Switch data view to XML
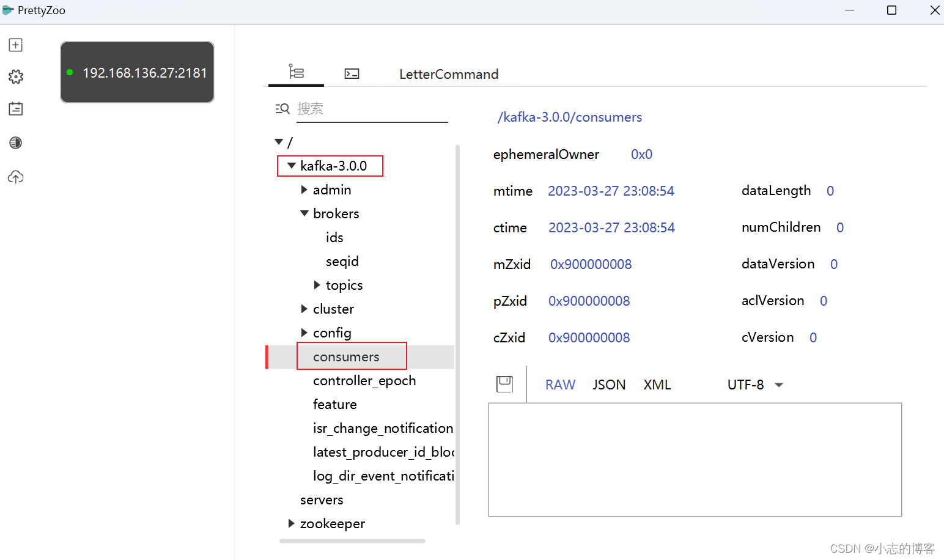Screen dimensions: 944x560 pos(657,385)
